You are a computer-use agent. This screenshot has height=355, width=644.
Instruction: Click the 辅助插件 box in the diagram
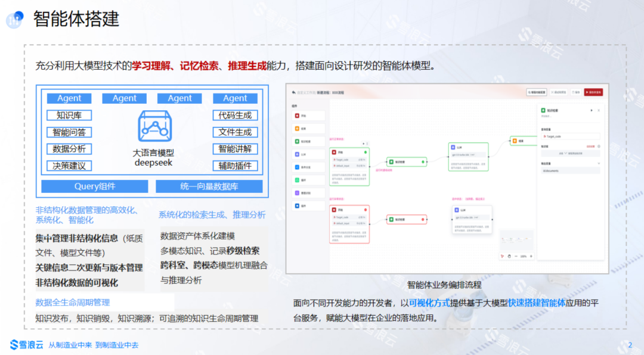pos(236,166)
